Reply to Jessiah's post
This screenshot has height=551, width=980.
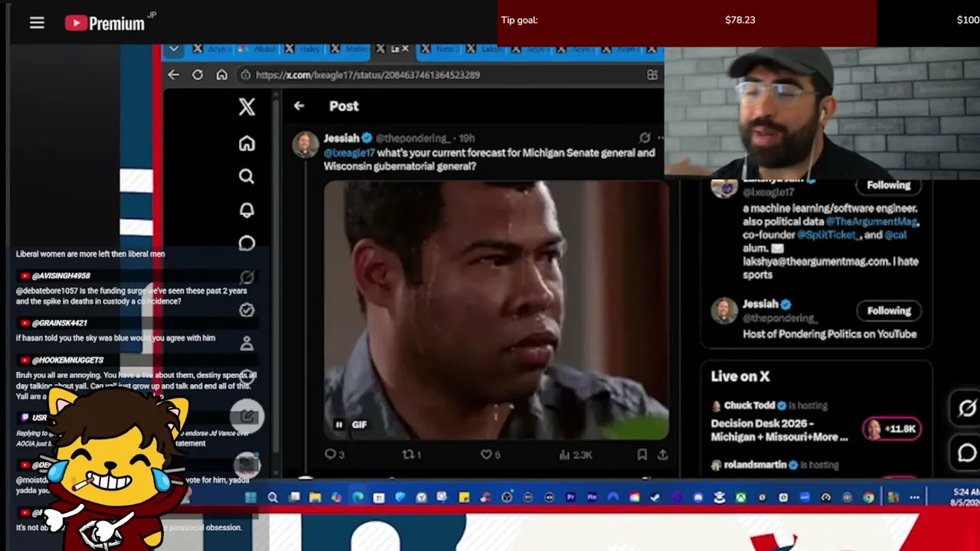point(335,455)
